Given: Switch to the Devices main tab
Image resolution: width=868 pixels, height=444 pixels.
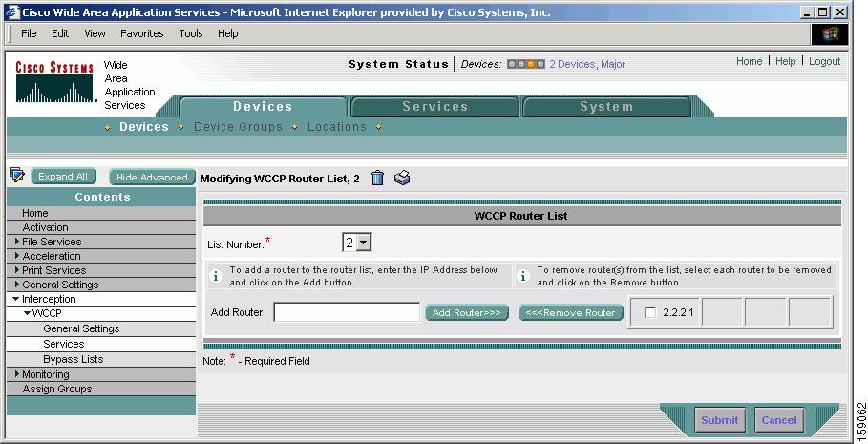Looking at the screenshot, I should 263,107.
